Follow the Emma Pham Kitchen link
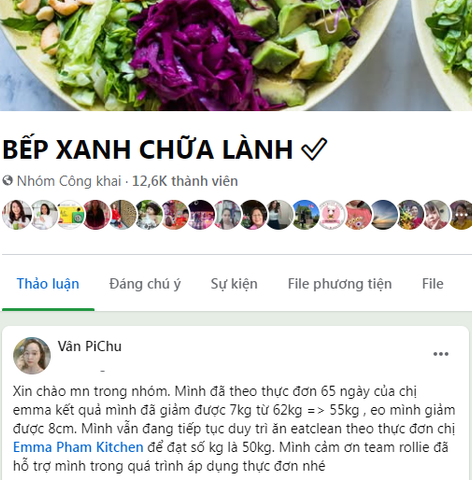This screenshot has height=480, width=472. tap(78, 447)
